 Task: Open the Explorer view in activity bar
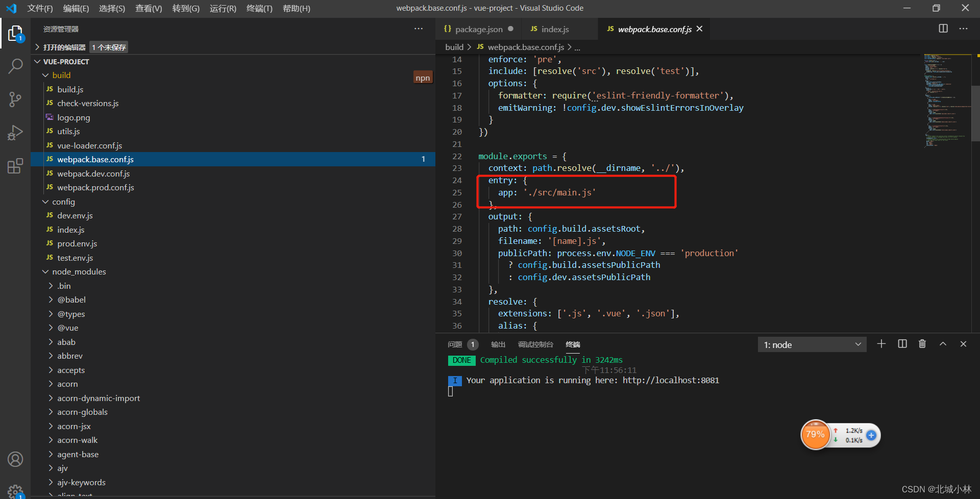pyautogui.click(x=15, y=34)
